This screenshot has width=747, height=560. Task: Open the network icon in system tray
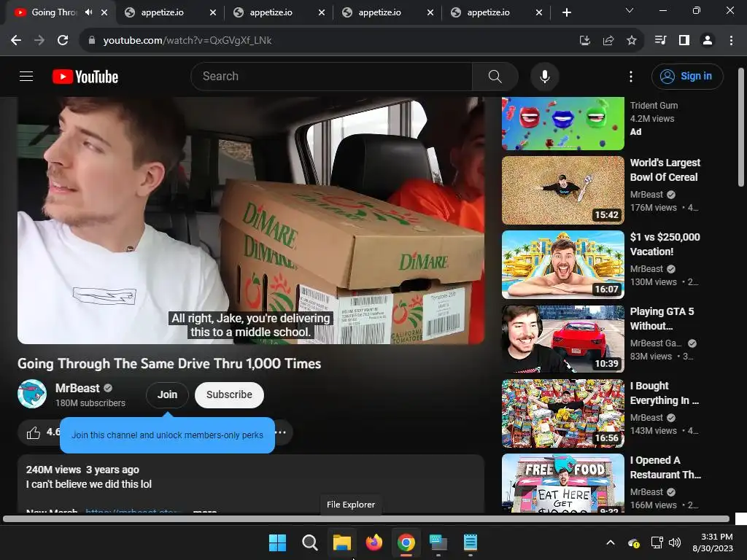click(x=657, y=542)
